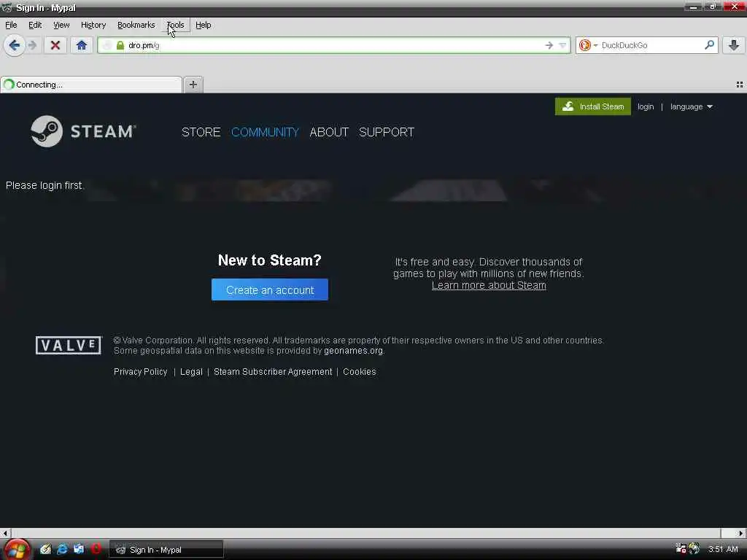Open the Legal link

191,371
